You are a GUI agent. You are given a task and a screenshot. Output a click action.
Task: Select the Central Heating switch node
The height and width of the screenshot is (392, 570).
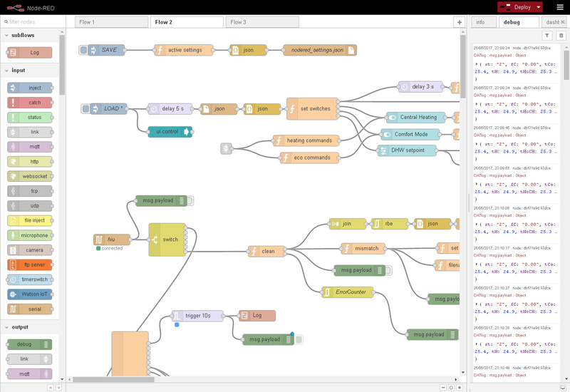coord(415,118)
